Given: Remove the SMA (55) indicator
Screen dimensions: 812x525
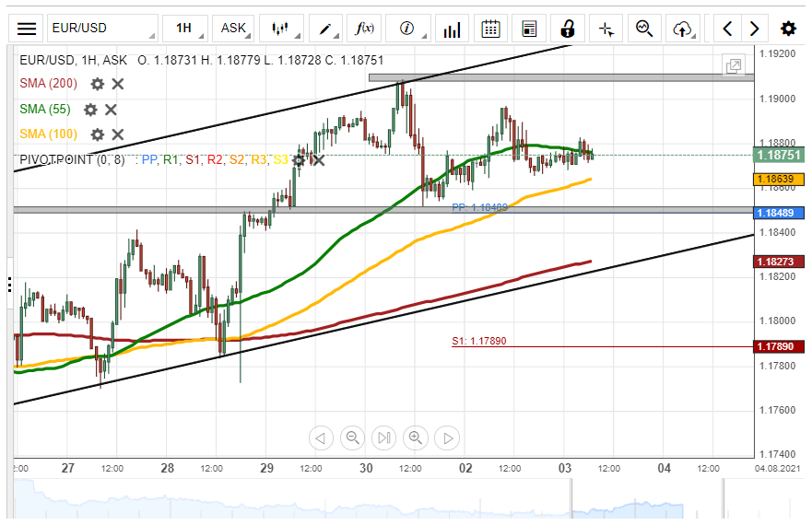Looking at the screenshot, I should [111, 110].
